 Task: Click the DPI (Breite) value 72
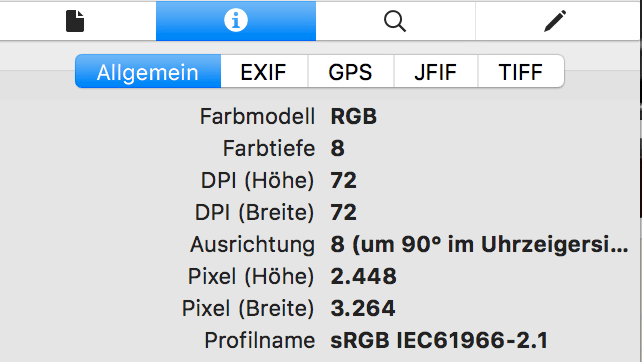click(x=344, y=212)
